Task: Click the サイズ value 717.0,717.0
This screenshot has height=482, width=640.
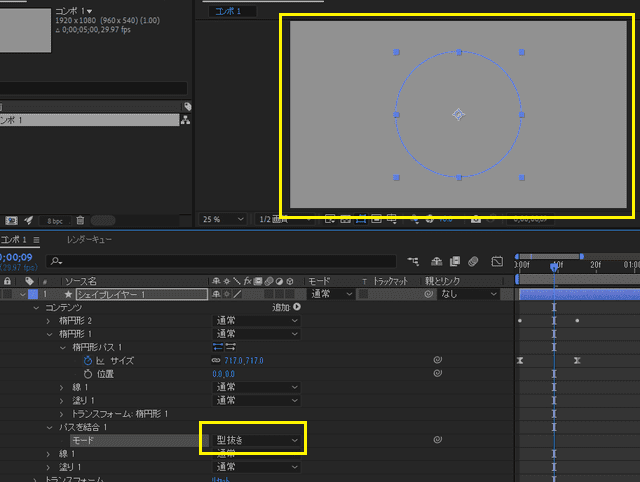Action: [x=244, y=361]
